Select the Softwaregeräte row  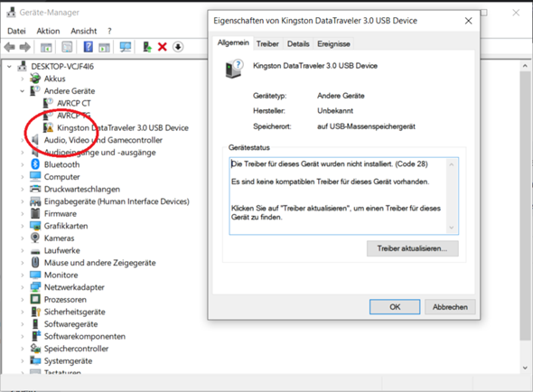coord(70,324)
